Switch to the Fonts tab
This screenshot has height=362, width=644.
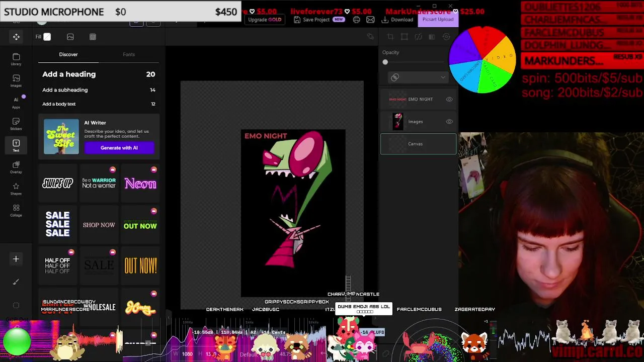[x=129, y=54]
